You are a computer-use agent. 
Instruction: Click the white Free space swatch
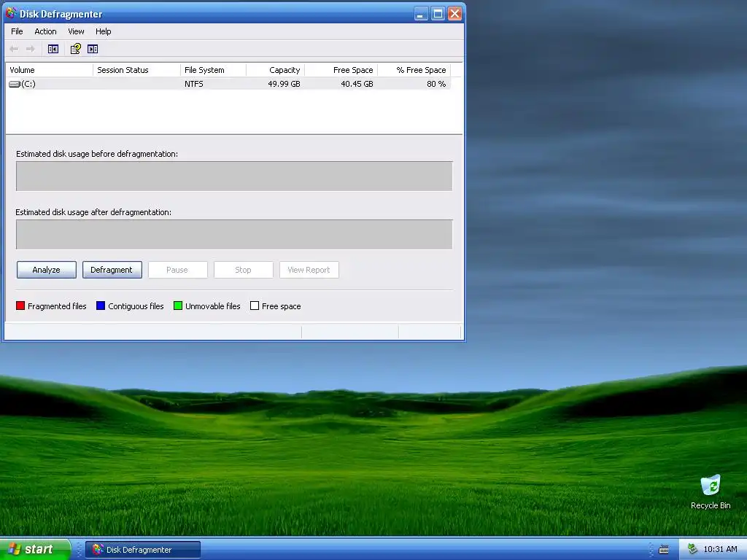pyautogui.click(x=255, y=306)
